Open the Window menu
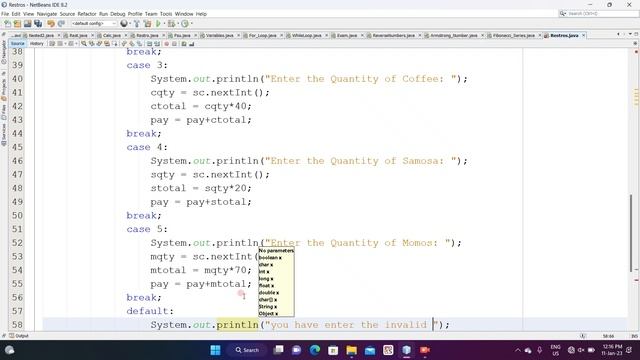640x360 pixels. [x=184, y=14]
